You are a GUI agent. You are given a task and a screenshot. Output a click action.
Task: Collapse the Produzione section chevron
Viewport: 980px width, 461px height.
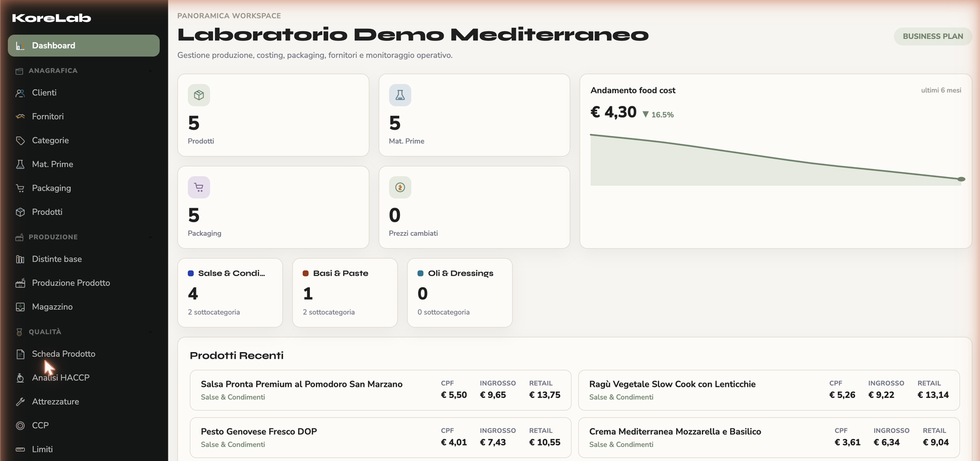(x=150, y=237)
